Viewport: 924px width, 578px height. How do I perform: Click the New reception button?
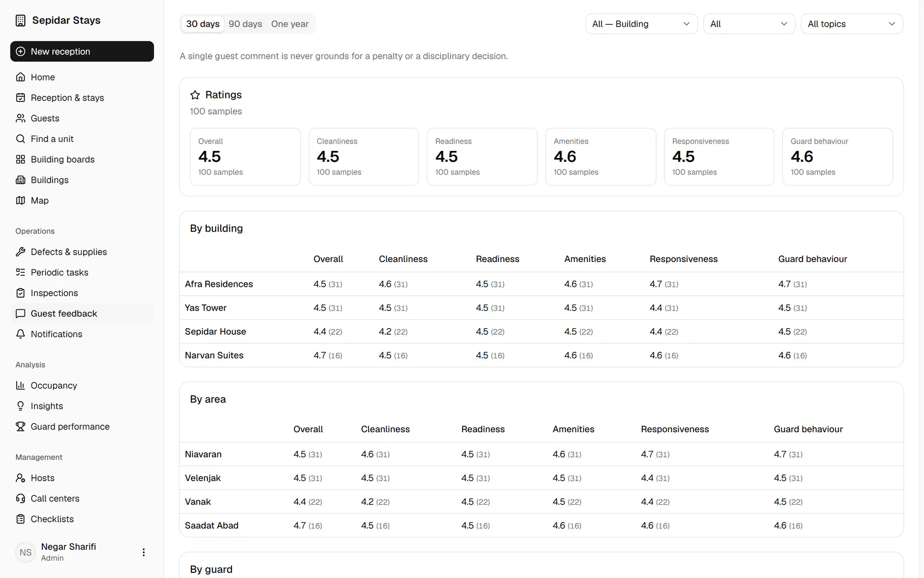(82, 51)
